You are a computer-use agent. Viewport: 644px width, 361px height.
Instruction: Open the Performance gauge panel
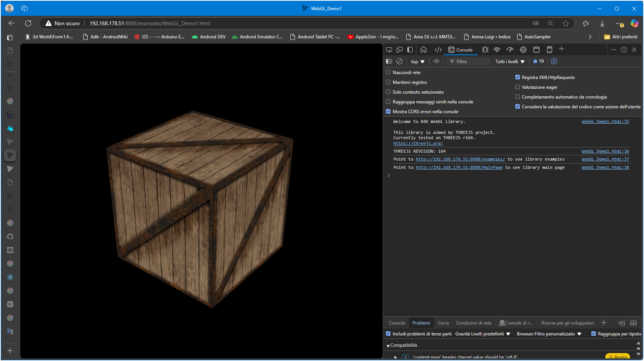510,50
